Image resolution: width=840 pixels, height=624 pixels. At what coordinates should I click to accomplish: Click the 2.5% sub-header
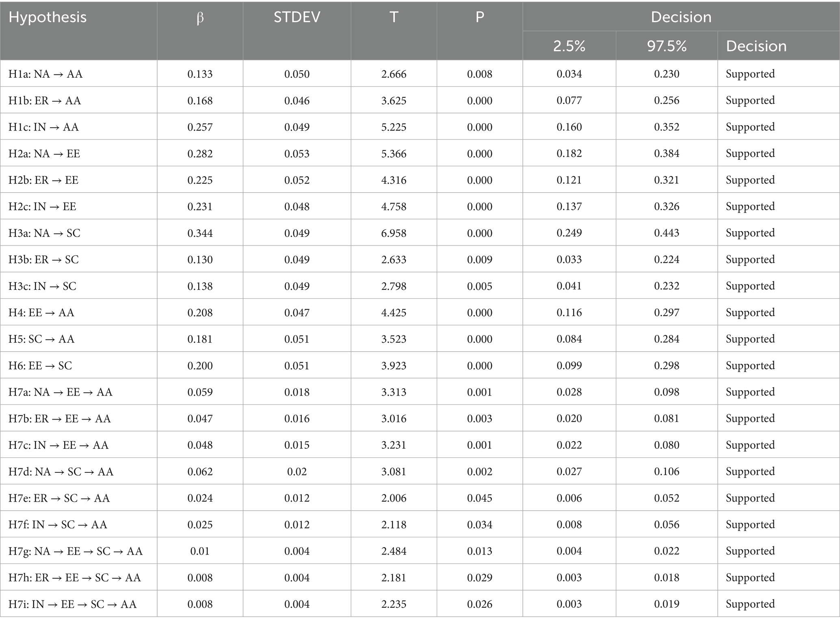[569, 46]
